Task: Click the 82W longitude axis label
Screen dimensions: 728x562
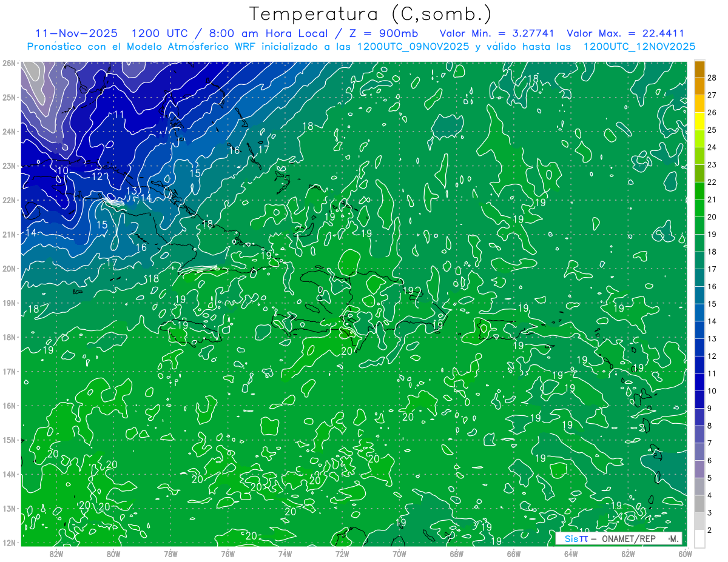Action: pyautogui.click(x=56, y=554)
